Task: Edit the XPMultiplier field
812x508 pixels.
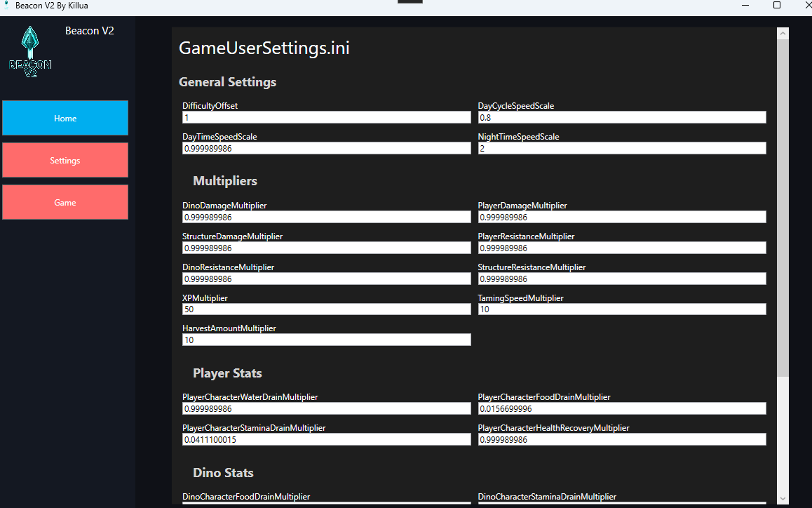Action: (x=326, y=309)
